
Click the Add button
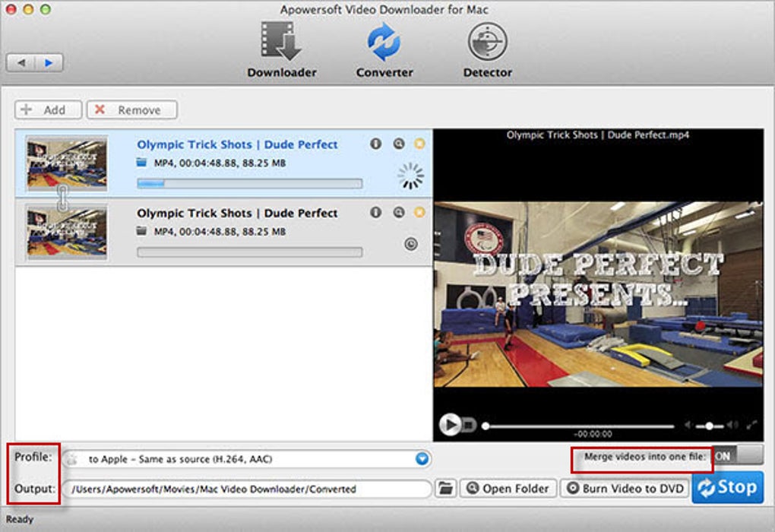48,109
